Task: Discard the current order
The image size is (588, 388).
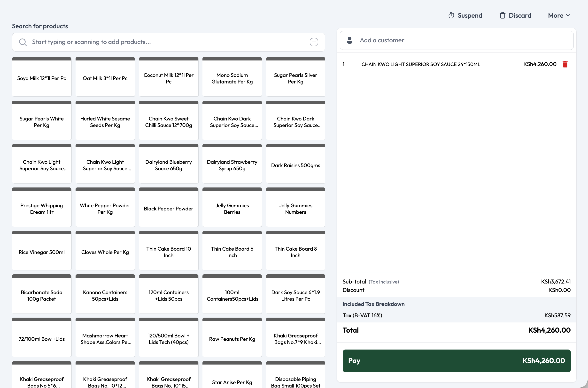Action: (x=515, y=15)
